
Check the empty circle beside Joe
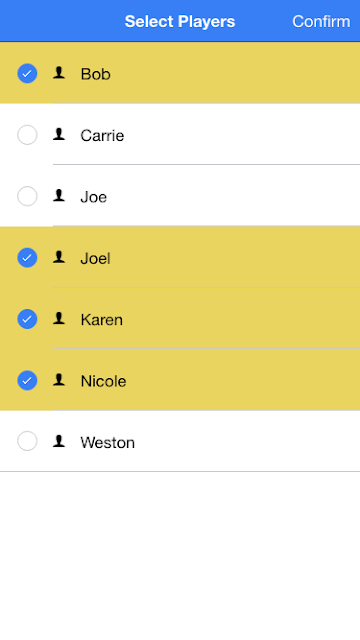click(27, 196)
